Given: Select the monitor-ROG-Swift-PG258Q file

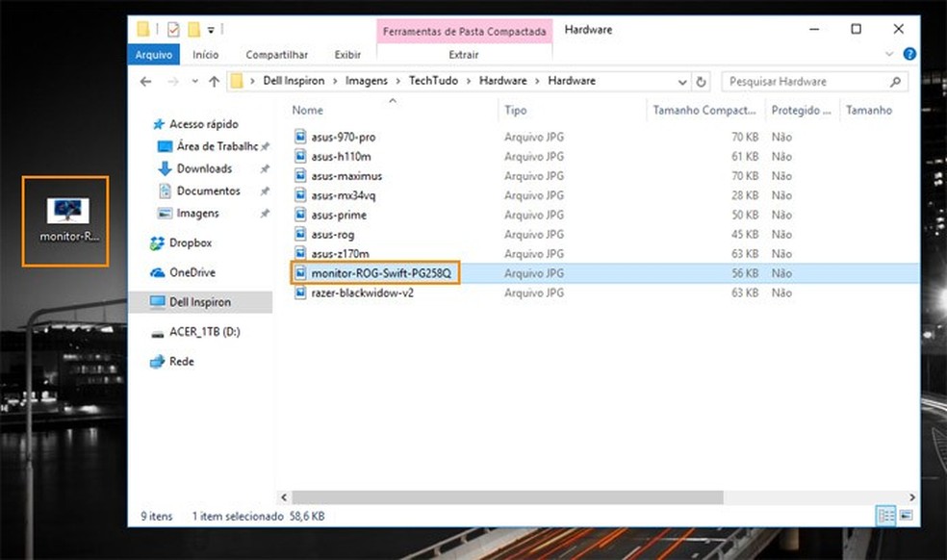Looking at the screenshot, I should coord(381,273).
